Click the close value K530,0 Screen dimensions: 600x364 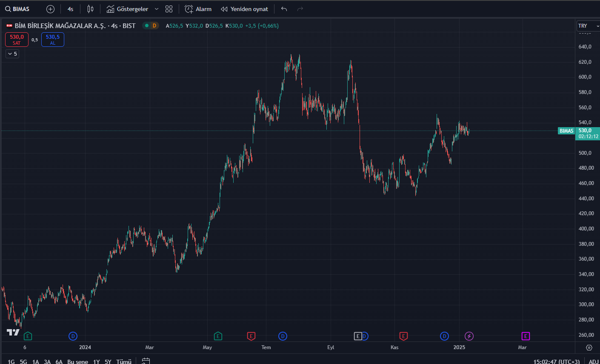pos(234,26)
